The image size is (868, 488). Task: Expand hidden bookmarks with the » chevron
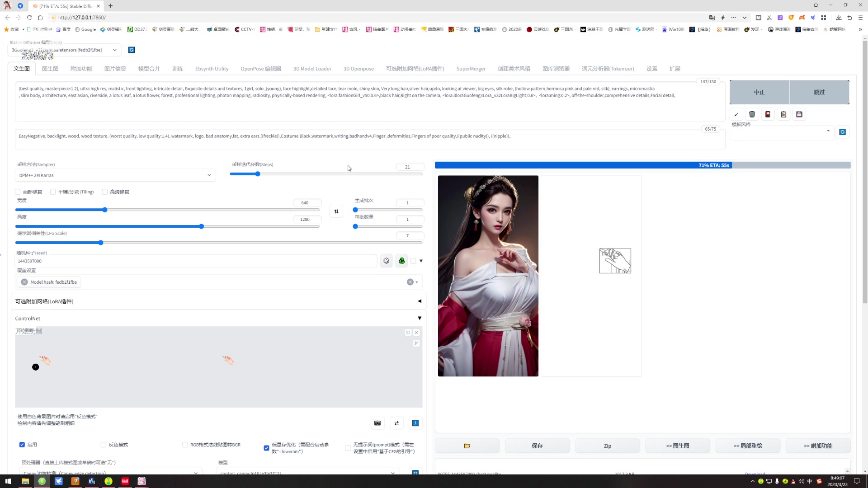pos(860,29)
